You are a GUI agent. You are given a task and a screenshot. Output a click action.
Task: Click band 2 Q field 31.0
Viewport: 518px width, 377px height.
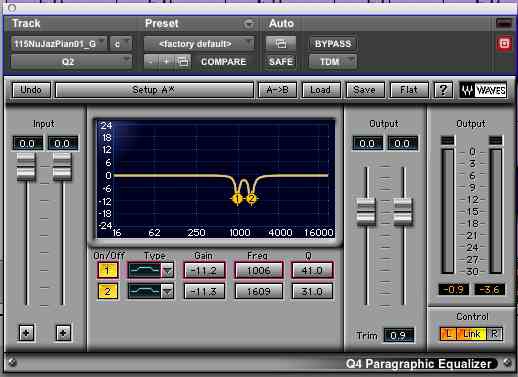(312, 292)
